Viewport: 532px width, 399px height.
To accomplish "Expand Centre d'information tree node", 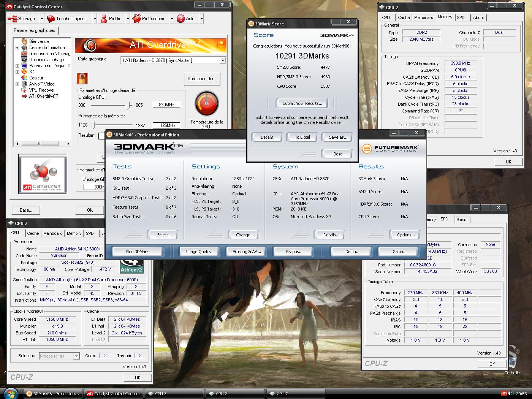I will [17, 47].
